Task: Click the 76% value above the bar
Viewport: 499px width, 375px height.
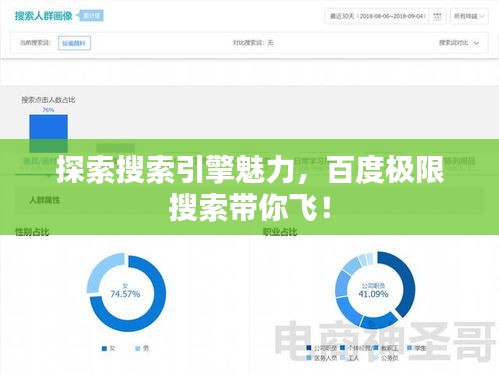Action: [x=48, y=109]
